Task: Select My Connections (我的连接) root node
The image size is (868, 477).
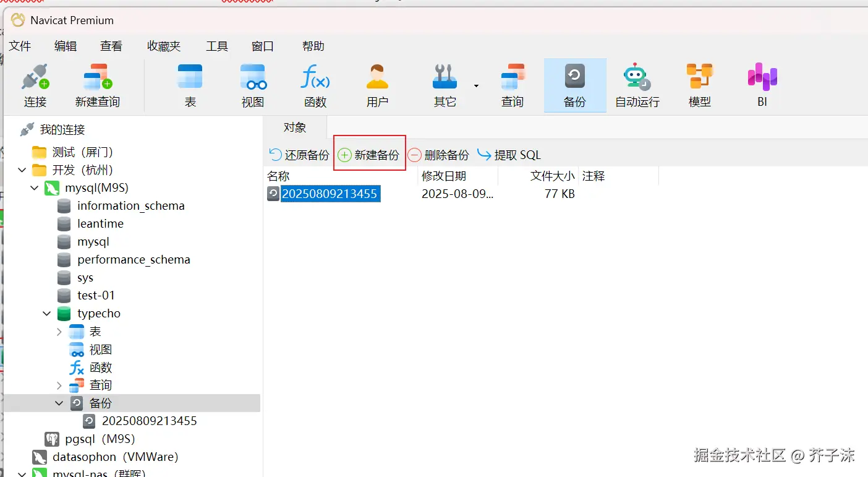Action: coord(62,130)
